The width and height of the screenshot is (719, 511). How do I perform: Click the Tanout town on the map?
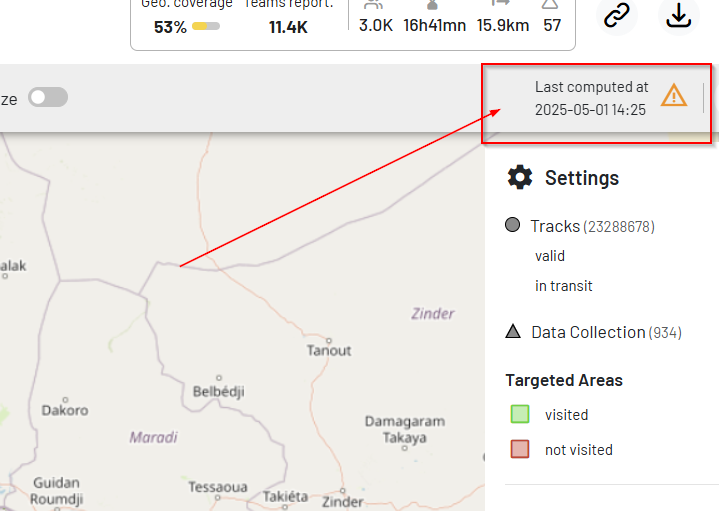329,350
